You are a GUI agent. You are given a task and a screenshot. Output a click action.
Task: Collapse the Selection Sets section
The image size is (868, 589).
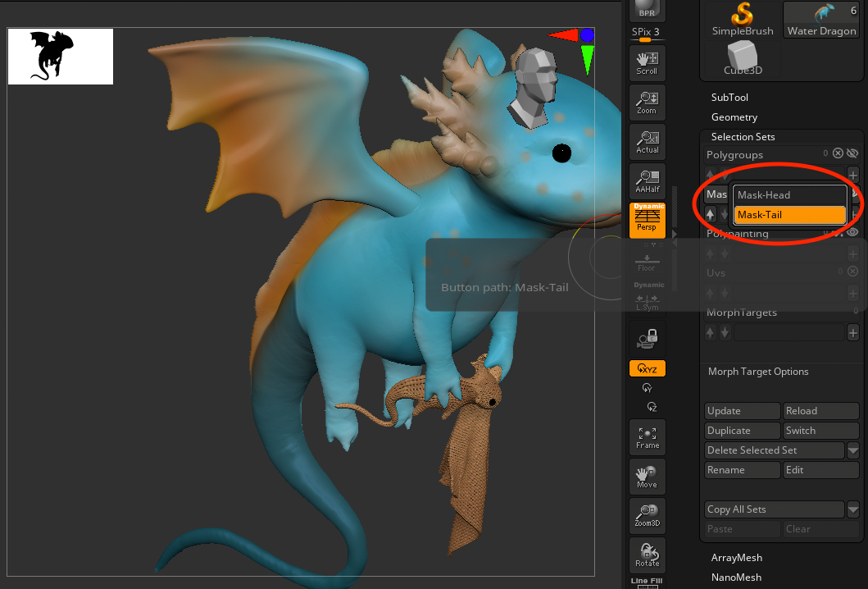[743, 136]
